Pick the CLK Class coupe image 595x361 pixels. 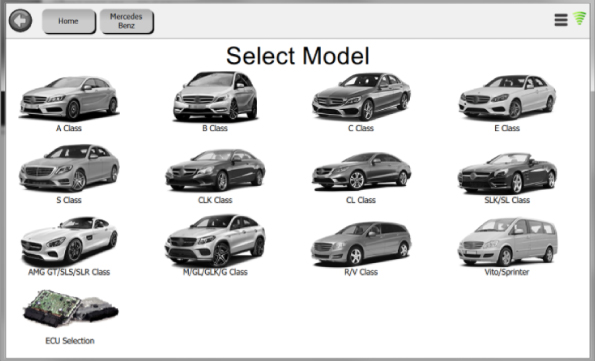(x=215, y=170)
